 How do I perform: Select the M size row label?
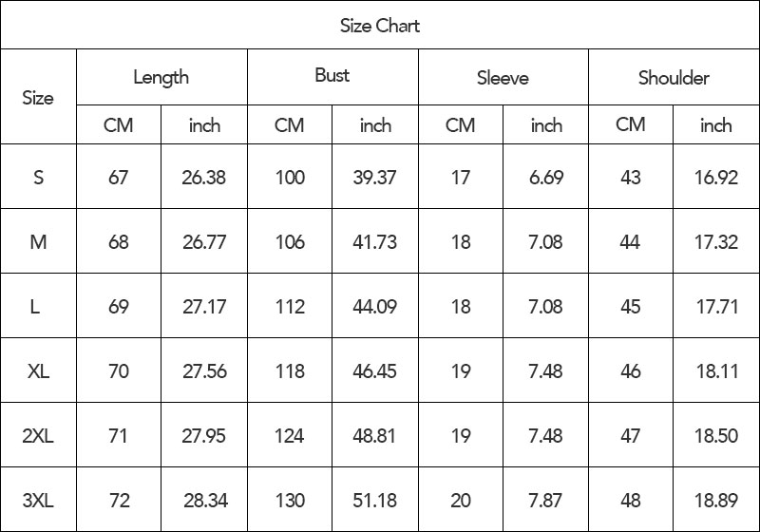pyautogui.click(x=38, y=241)
